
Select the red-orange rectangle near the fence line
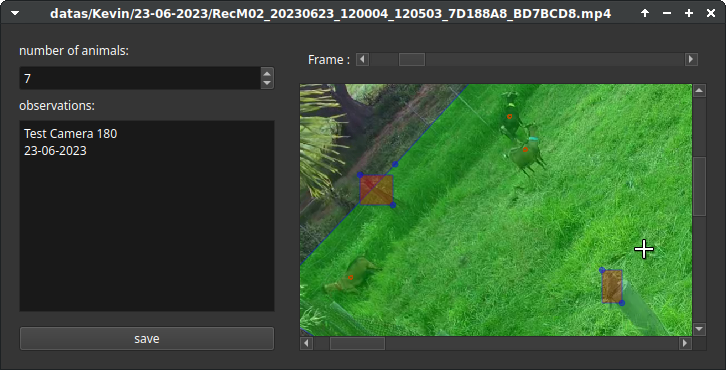tap(376, 190)
